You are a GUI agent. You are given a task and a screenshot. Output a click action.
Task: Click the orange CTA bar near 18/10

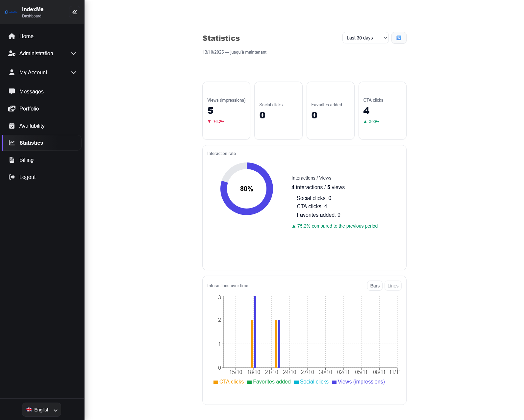tap(252, 344)
